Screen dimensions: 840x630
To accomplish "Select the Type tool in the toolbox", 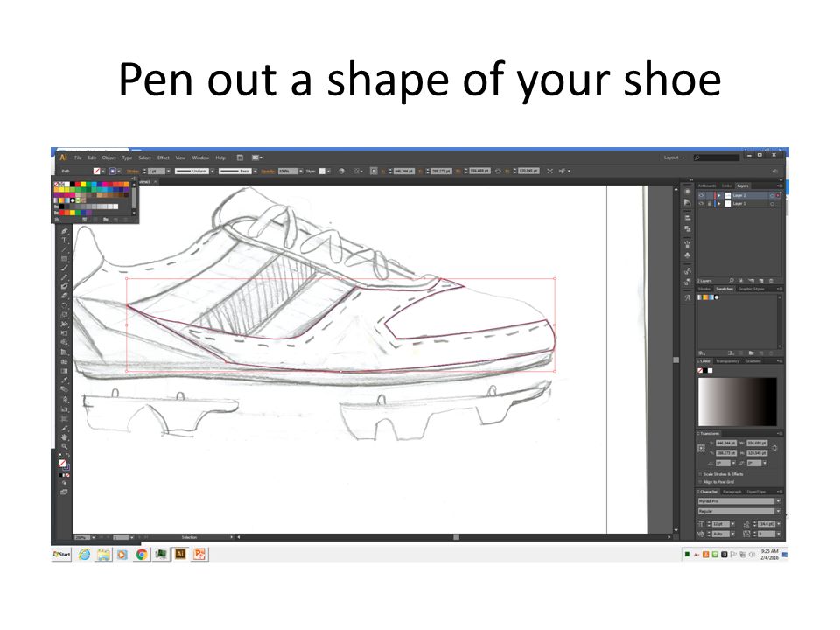I will (64, 241).
